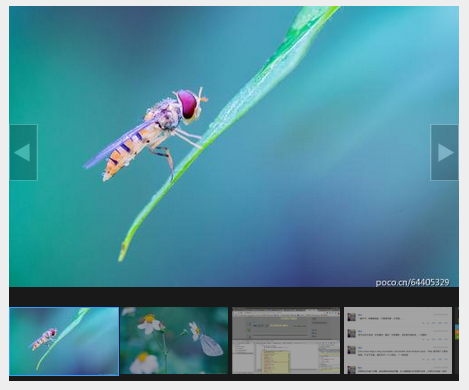Advance to the next slide with the right arrow
Screen dimensions: 469x390
(444, 152)
